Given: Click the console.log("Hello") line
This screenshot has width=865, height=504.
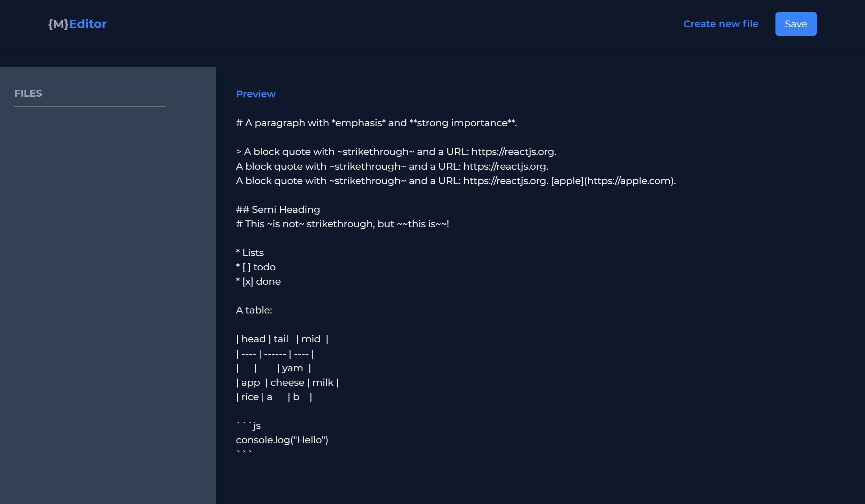Looking at the screenshot, I should [282, 440].
